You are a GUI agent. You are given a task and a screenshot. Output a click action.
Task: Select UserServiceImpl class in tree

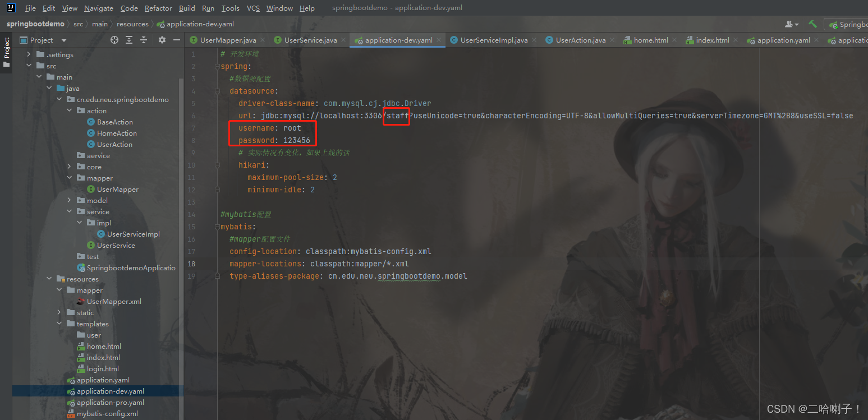coord(134,234)
